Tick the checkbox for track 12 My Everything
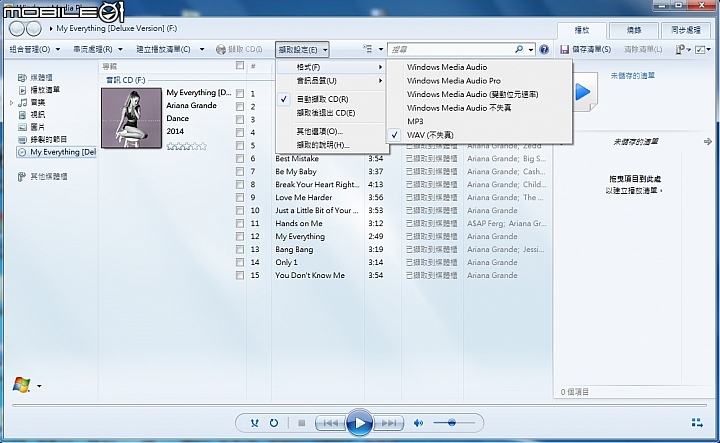 pos(240,236)
